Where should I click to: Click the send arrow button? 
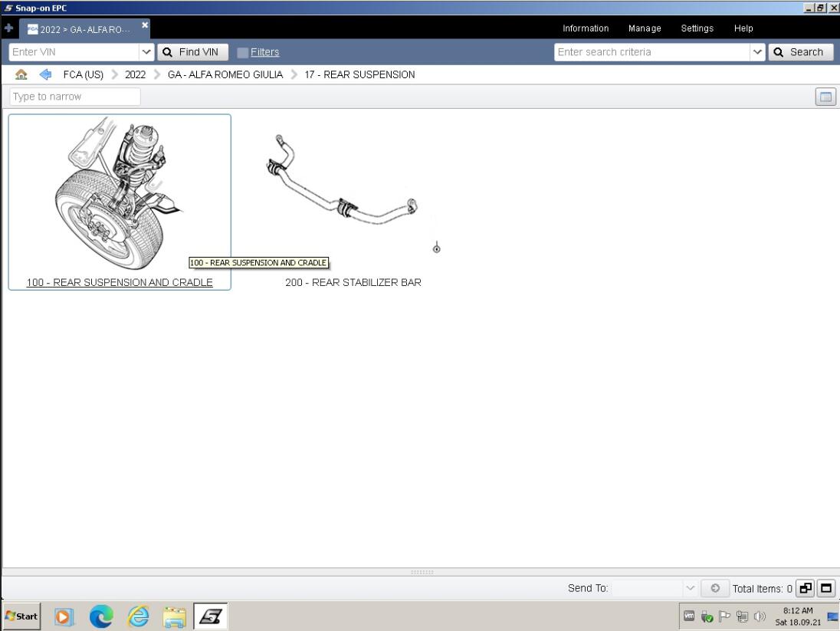(x=714, y=588)
